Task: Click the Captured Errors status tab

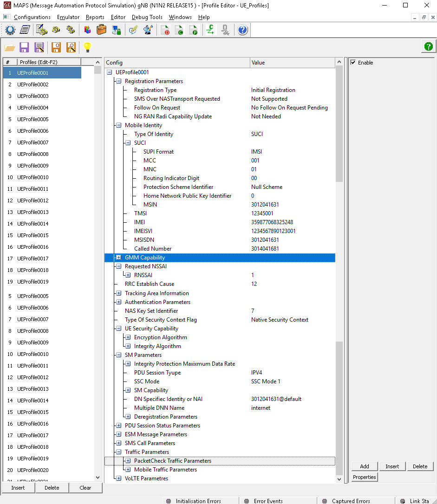Action: tap(352, 501)
